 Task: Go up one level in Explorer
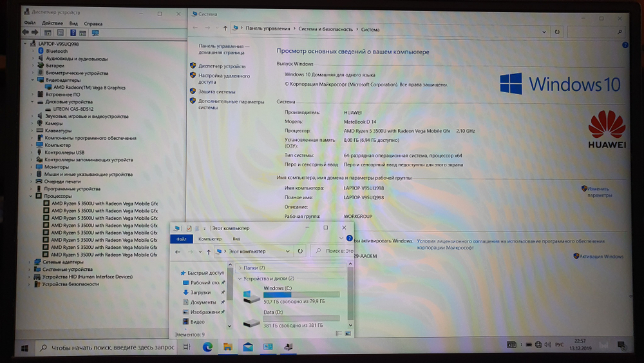coord(209,251)
